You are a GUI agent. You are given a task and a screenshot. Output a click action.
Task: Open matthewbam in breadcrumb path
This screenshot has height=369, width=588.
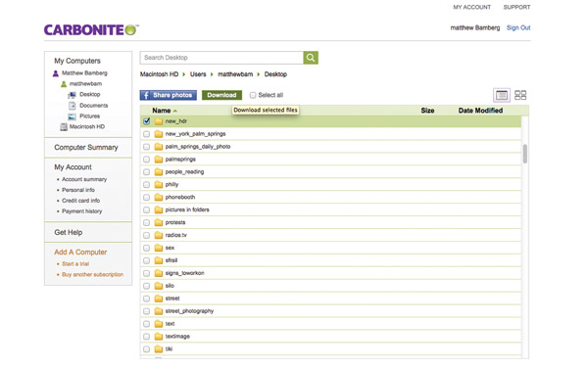235,74
